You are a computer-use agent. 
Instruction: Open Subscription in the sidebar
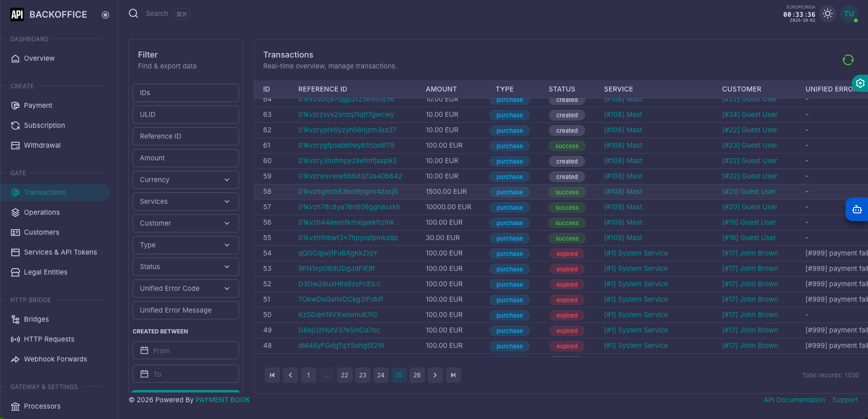55,125
